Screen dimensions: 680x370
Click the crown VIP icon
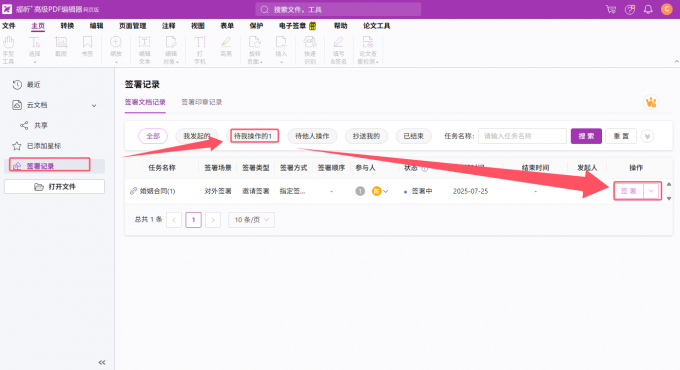(x=651, y=102)
